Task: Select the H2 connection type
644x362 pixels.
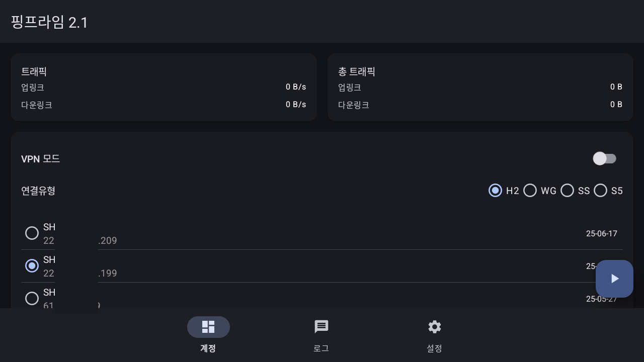Action: pyautogui.click(x=496, y=191)
